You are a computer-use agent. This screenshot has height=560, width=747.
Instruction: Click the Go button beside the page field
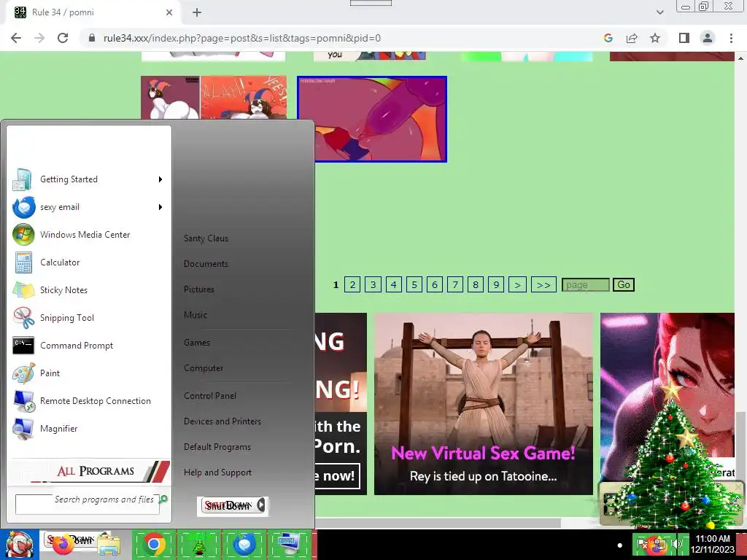tap(623, 285)
